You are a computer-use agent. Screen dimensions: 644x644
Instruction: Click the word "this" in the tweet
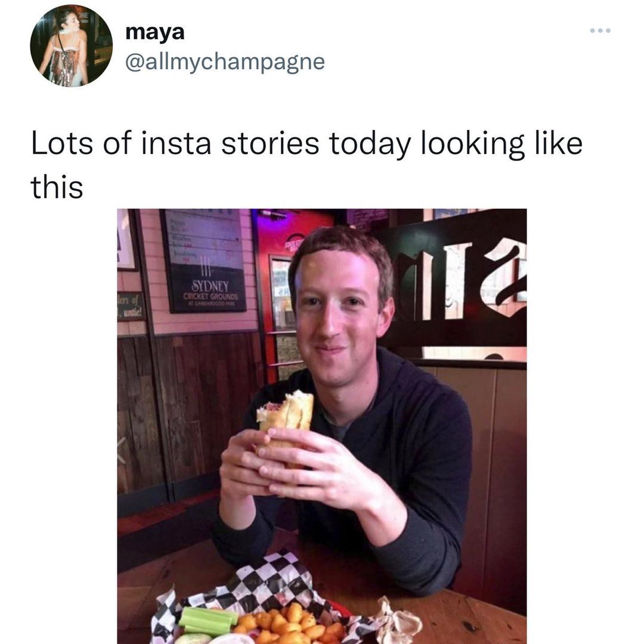(57, 188)
